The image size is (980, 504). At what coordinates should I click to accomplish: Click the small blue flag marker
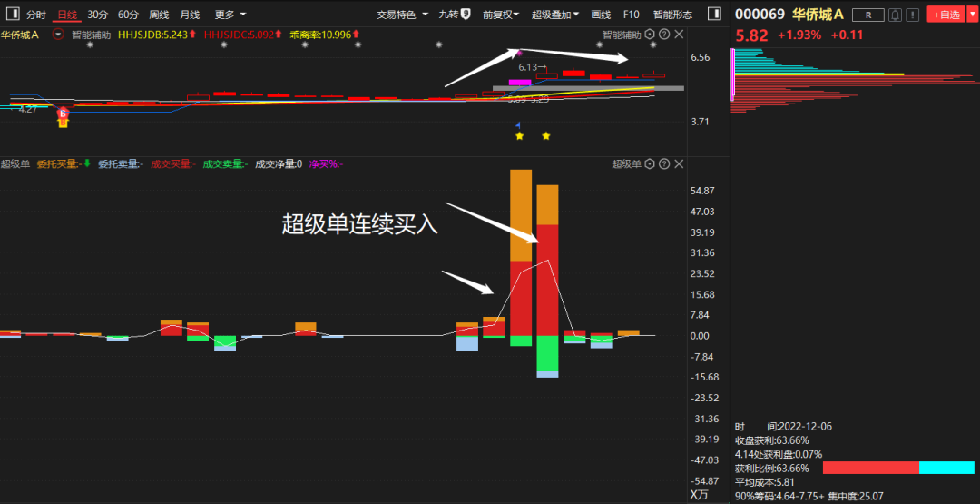coord(517,125)
